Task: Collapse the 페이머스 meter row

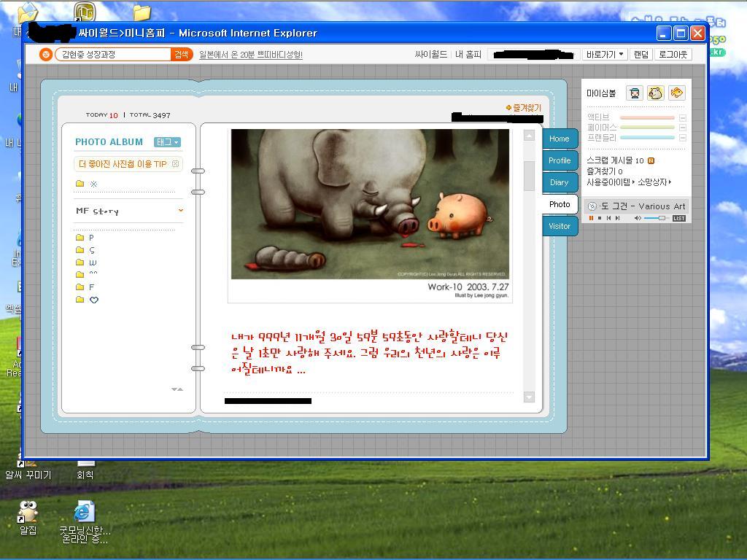Action: tap(683, 128)
